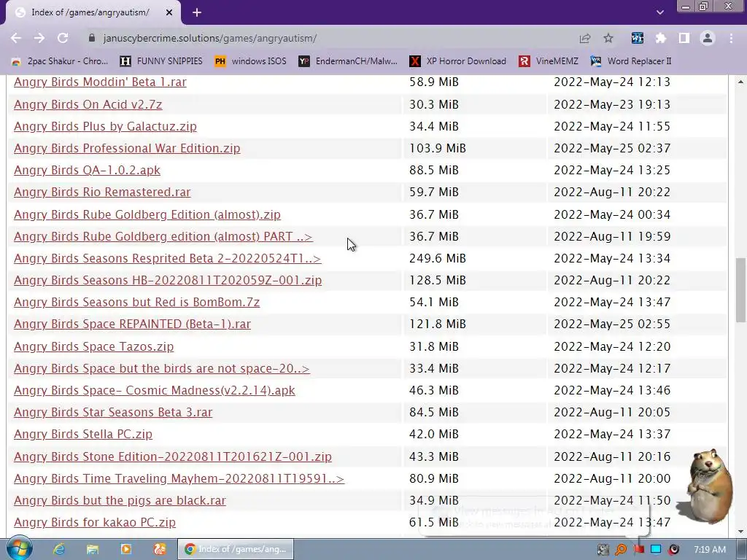The image size is (747, 560).
Task: Open the Action Center flag tray icon
Action: [x=638, y=550]
